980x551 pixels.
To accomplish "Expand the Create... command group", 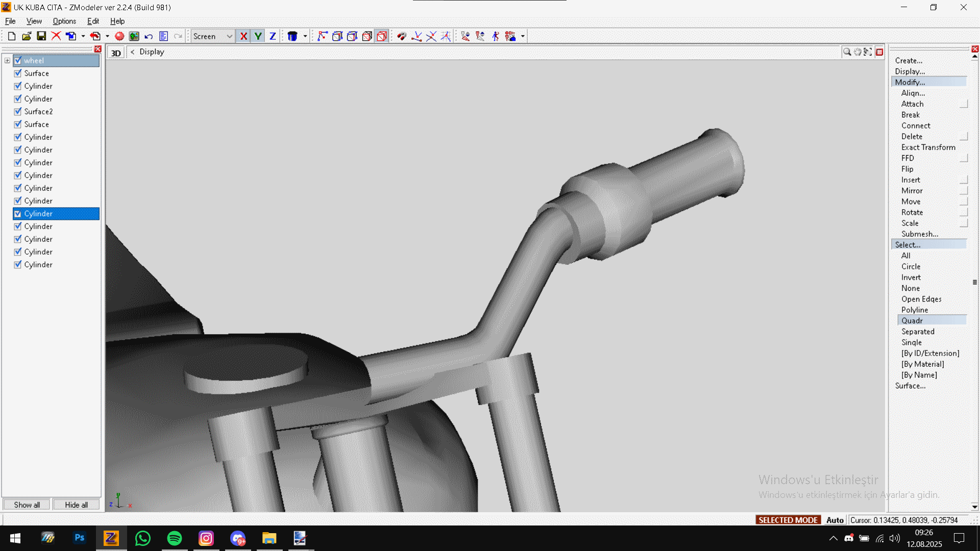I will [909, 61].
